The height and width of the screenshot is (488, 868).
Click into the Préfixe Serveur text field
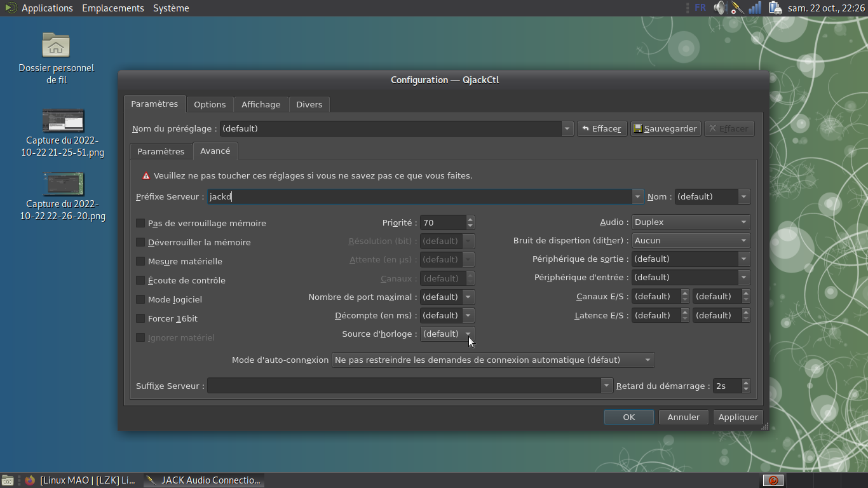(x=419, y=197)
